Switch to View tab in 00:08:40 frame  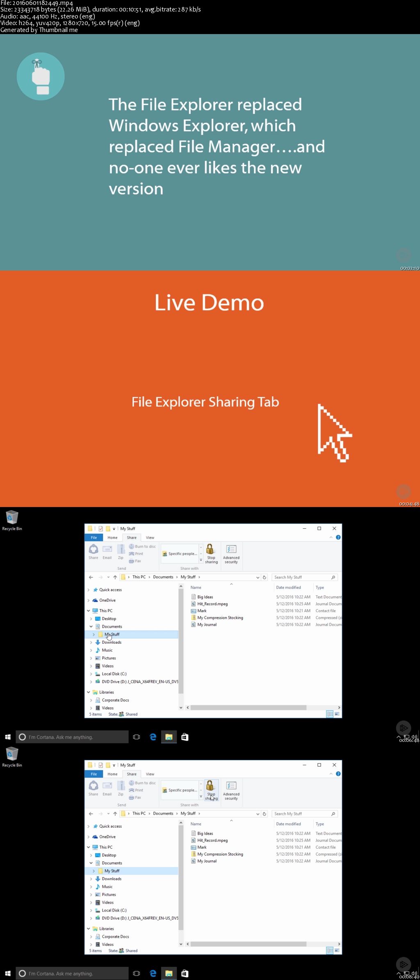click(150, 774)
